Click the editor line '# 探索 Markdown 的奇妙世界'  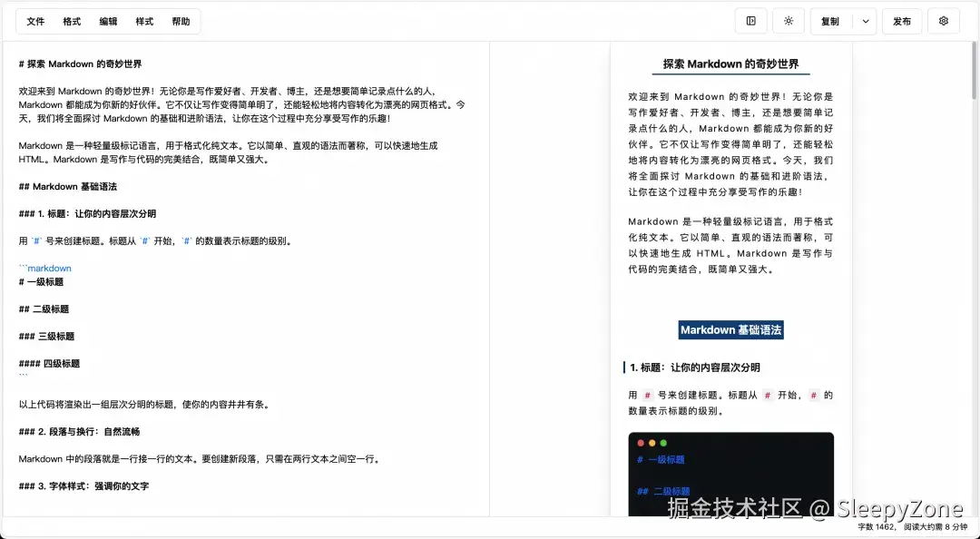point(80,64)
